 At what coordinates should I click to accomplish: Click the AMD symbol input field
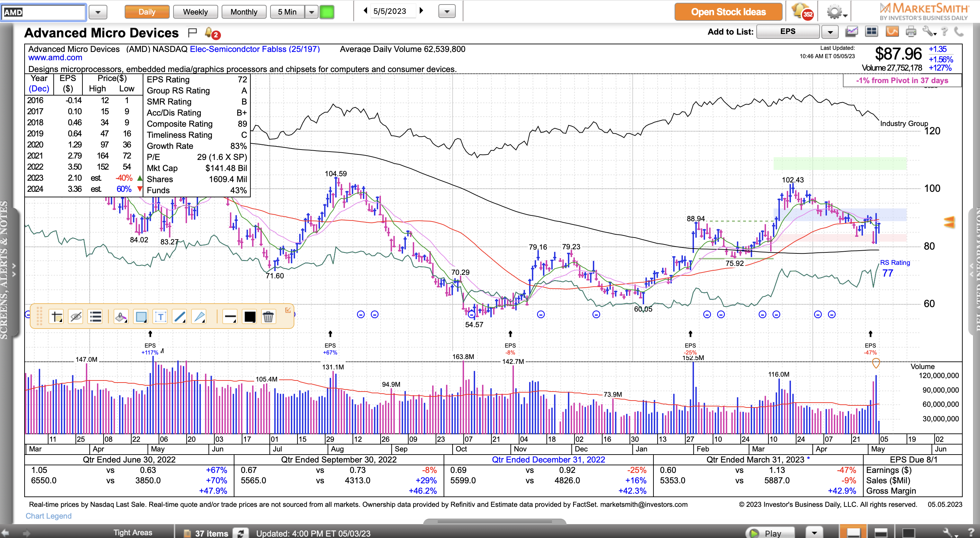point(43,12)
